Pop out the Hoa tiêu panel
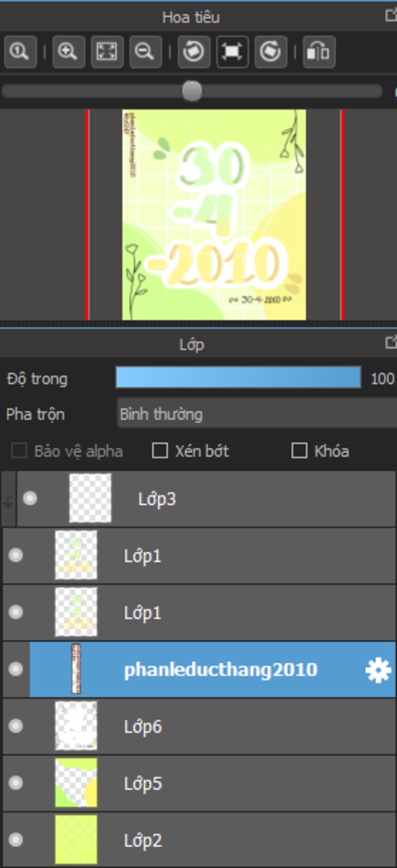 click(391, 16)
